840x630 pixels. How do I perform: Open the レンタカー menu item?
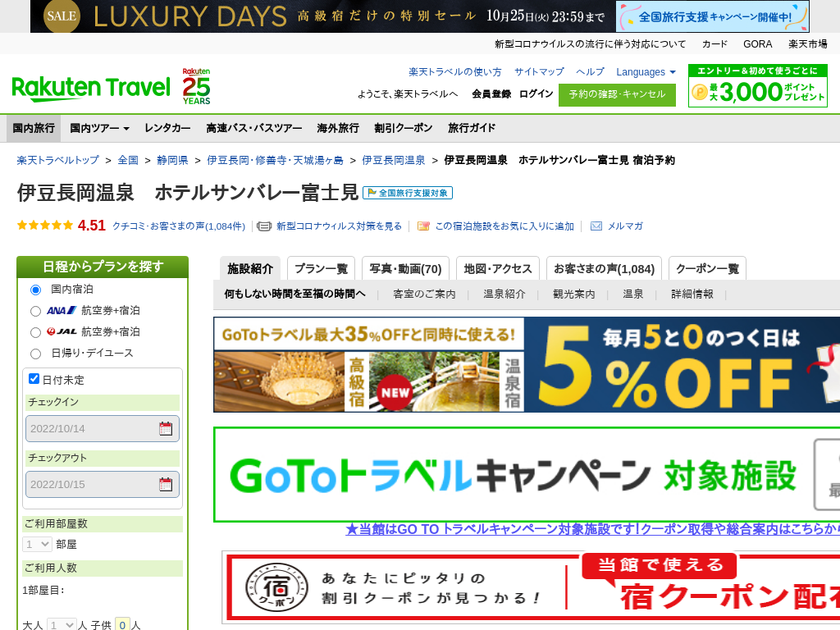point(167,128)
